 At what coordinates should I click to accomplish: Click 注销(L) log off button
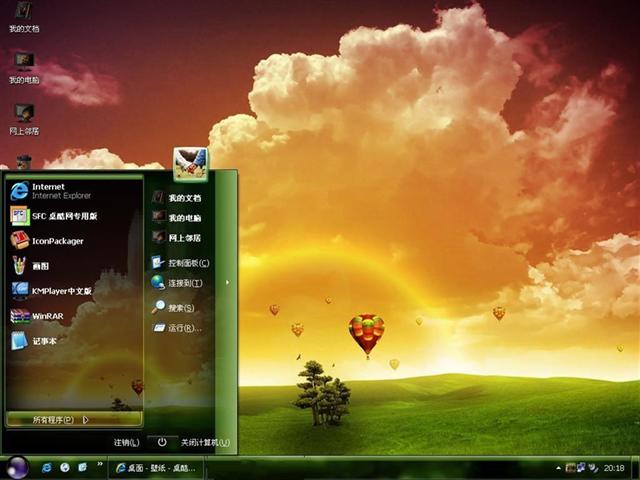tap(126, 442)
